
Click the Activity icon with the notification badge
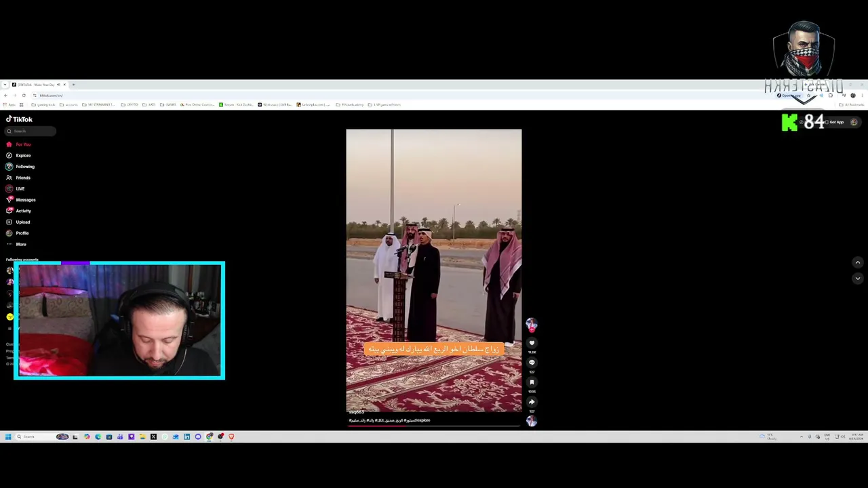point(9,211)
